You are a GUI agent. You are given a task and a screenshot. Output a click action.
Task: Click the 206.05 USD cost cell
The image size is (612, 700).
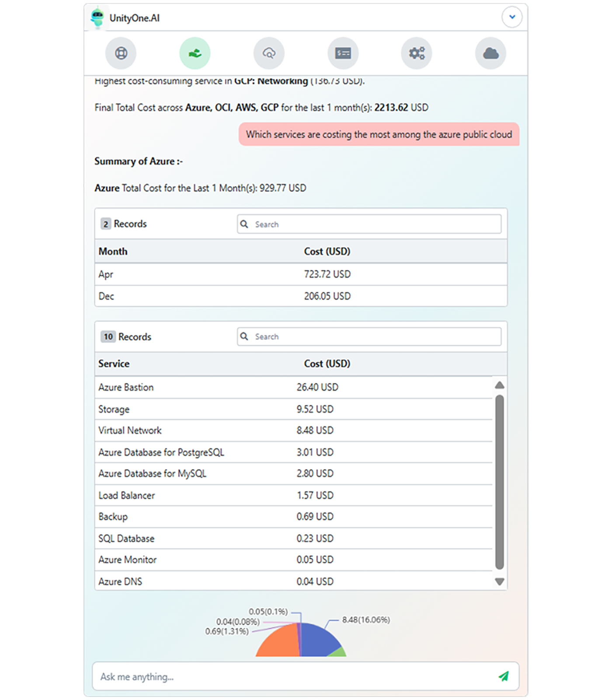point(327,296)
